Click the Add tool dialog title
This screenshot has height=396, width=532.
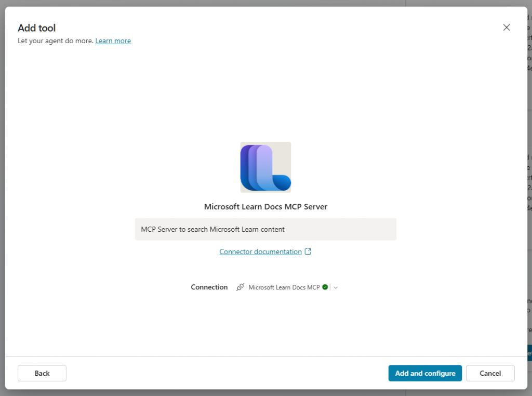pos(36,28)
